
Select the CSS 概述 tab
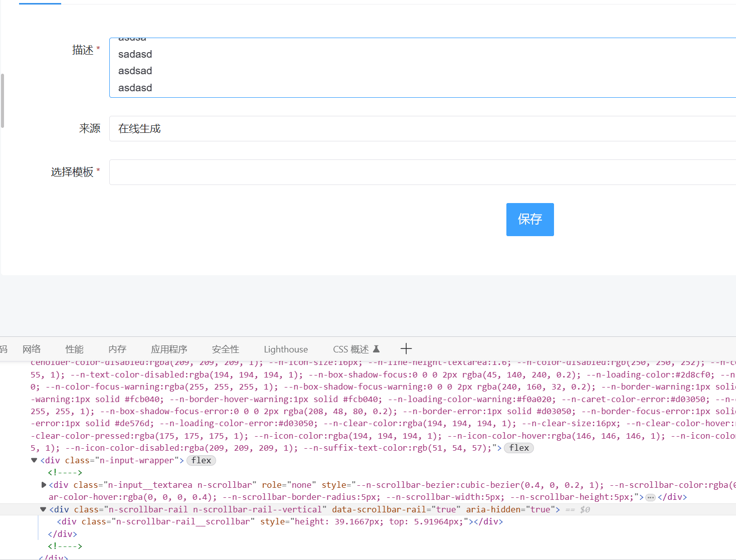351,348
